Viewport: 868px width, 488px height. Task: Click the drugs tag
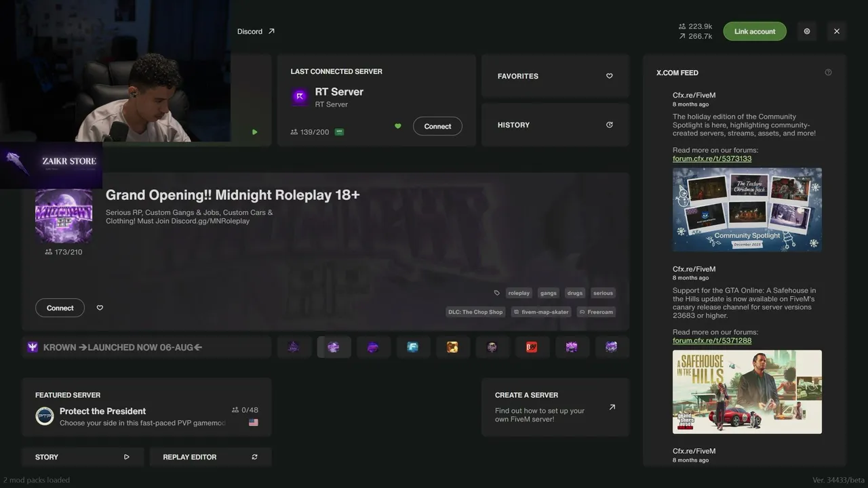575,293
